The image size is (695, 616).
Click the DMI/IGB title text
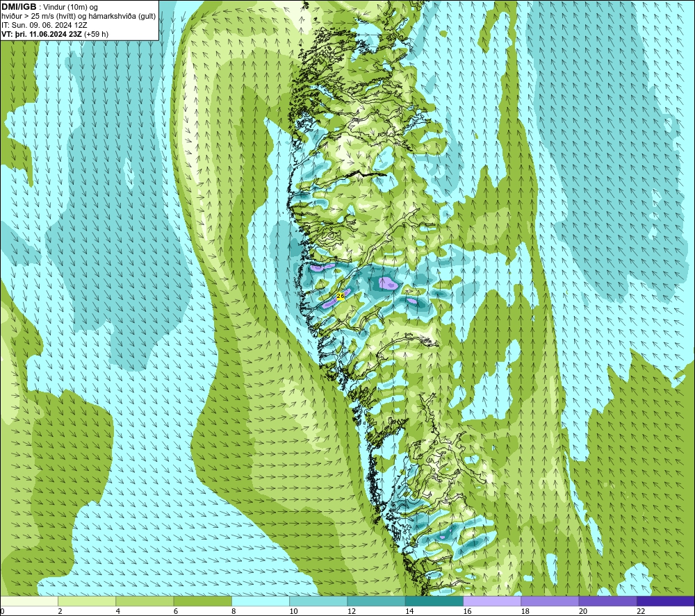[x=19, y=7]
